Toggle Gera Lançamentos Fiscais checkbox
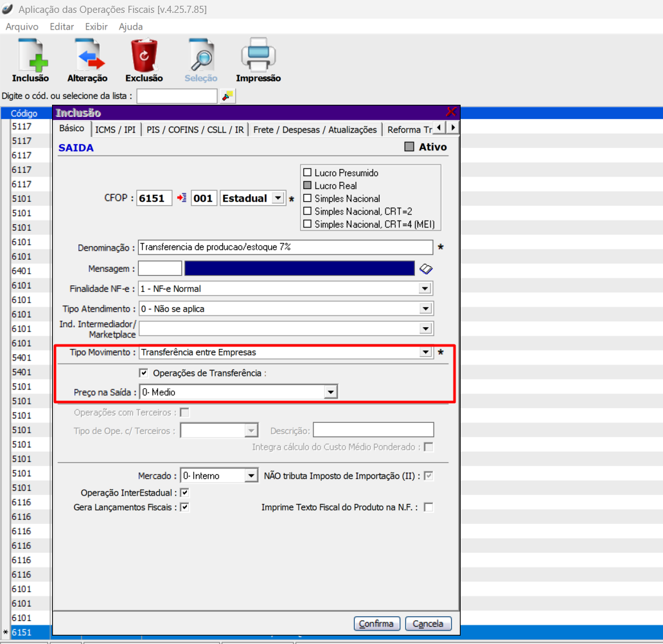 click(185, 507)
